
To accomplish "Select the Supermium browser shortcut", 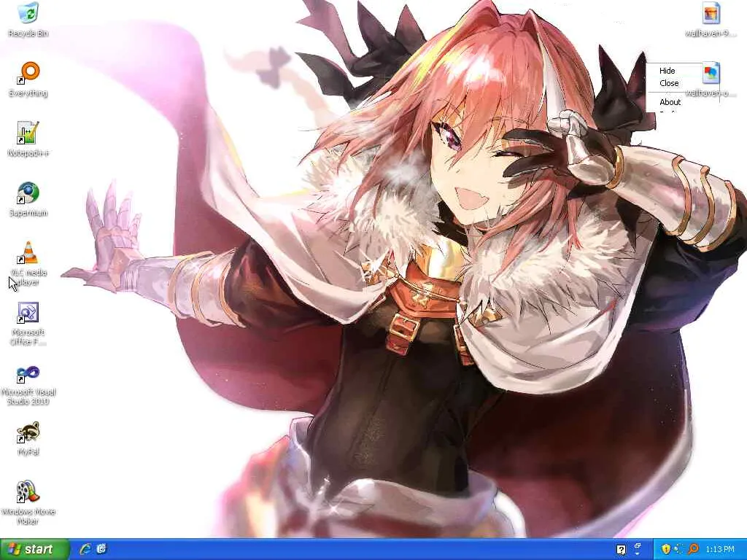I will pos(28,198).
